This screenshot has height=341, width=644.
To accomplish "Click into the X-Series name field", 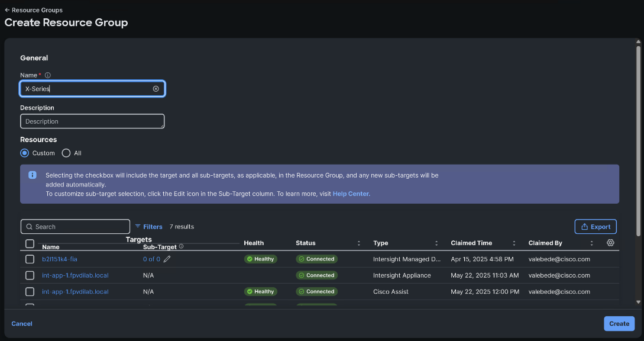I will tap(92, 89).
